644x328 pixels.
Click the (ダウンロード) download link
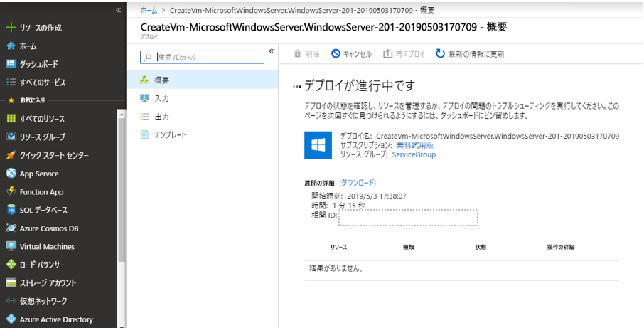click(x=358, y=182)
